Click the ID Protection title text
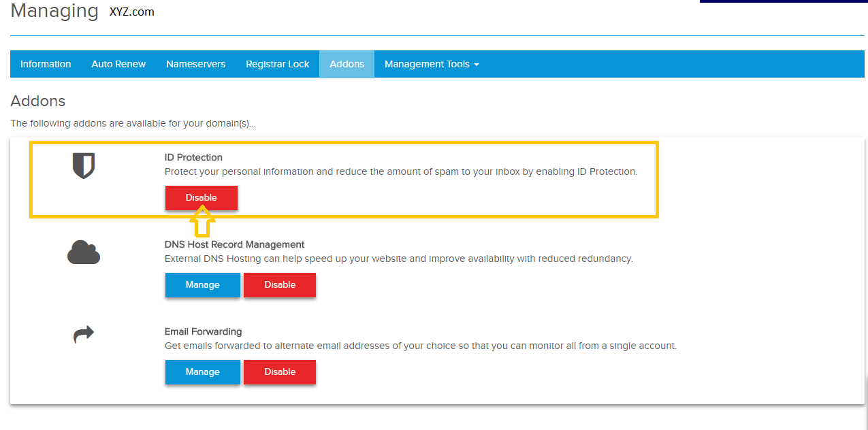The image size is (868, 430). click(x=193, y=157)
